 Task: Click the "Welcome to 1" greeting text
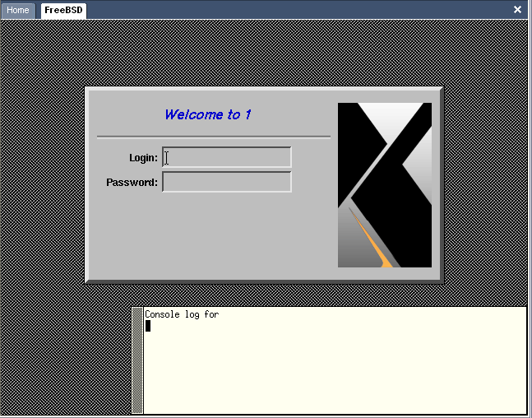click(x=207, y=114)
